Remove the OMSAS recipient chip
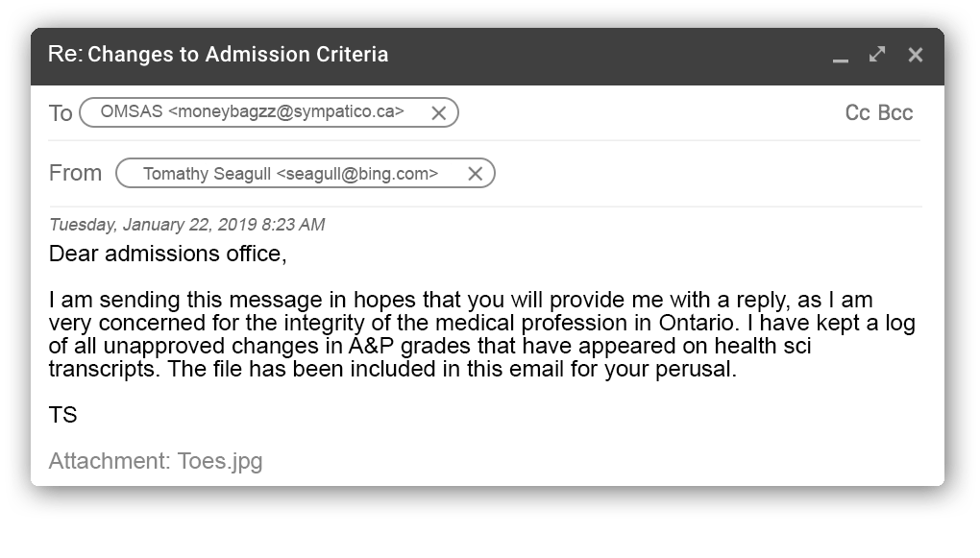980x558 pixels. (x=438, y=112)
